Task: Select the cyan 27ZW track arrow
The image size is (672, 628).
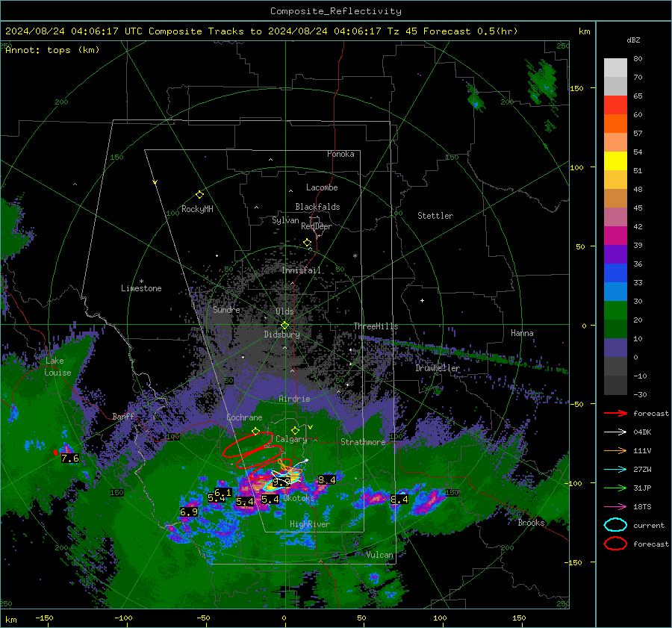Action: pyautogui.click(x=615, y=470)
